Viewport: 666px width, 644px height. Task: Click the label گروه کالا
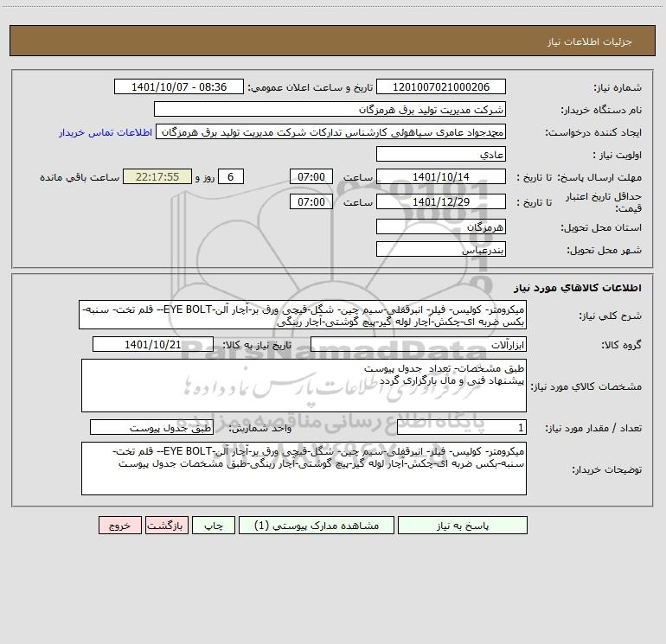pos(621,345)
